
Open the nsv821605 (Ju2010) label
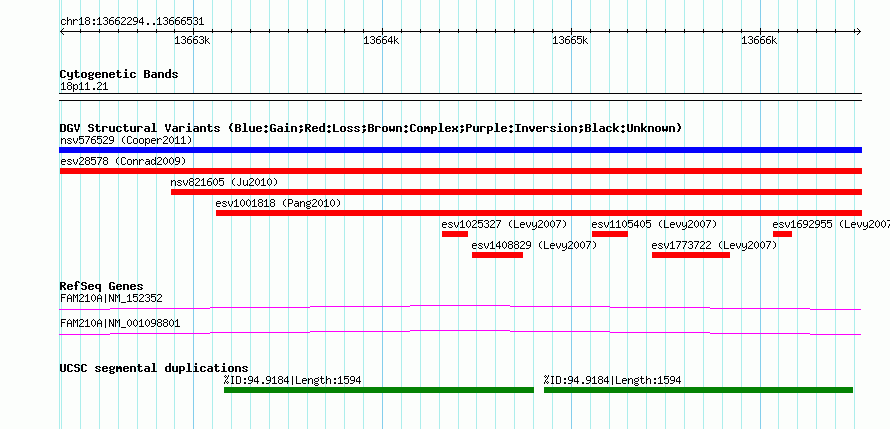[x=224, y=182]
